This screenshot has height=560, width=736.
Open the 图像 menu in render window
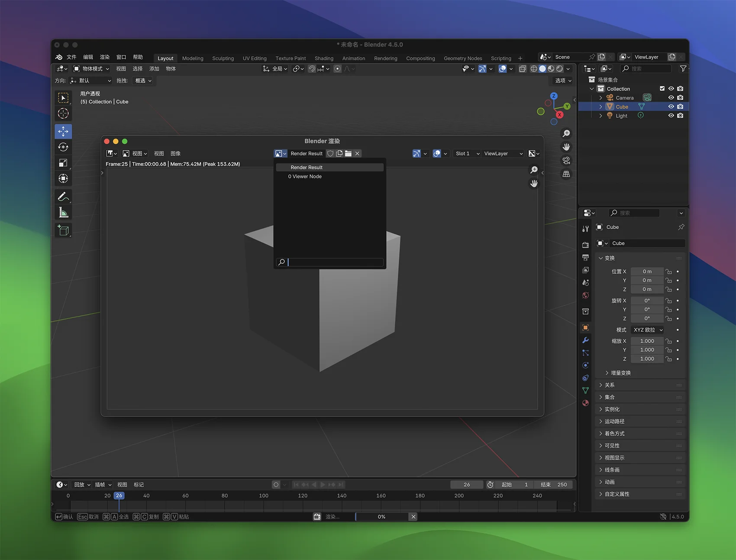click(x=175, y=154)
